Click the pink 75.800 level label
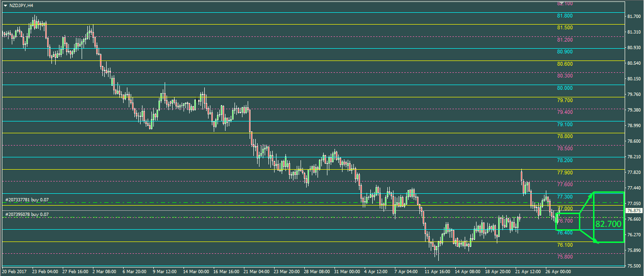The width and height of the screenshot is (644, 276). click(x=565, y=257)
